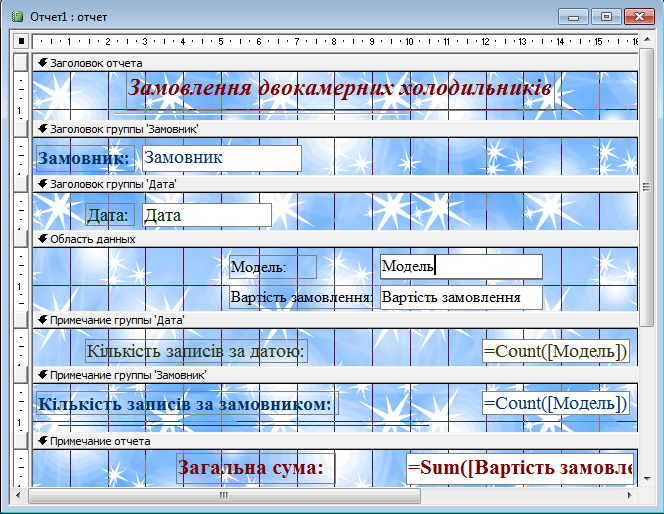Image resolution: width=664 pixels, height=514 pixels.
Task: Click the =Count([Модель]) box in Дата footer
Action: pyautogui.click(x=556, y=351)
